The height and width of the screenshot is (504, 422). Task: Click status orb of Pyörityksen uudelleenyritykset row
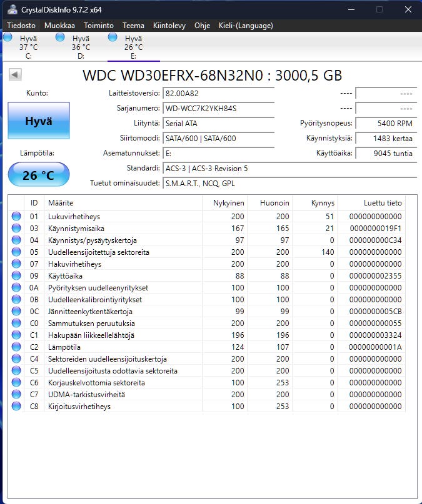[16, 288]
